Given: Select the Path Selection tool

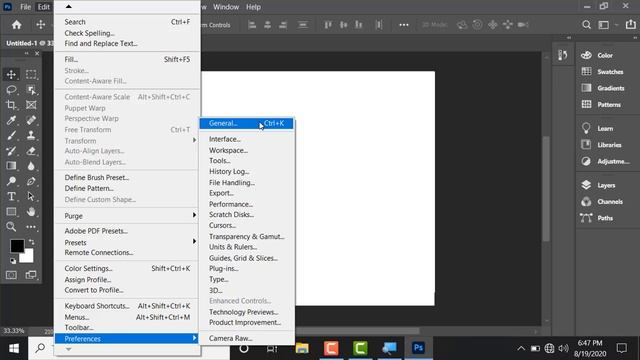Looking at the screenshot, I should pos(31,196).
